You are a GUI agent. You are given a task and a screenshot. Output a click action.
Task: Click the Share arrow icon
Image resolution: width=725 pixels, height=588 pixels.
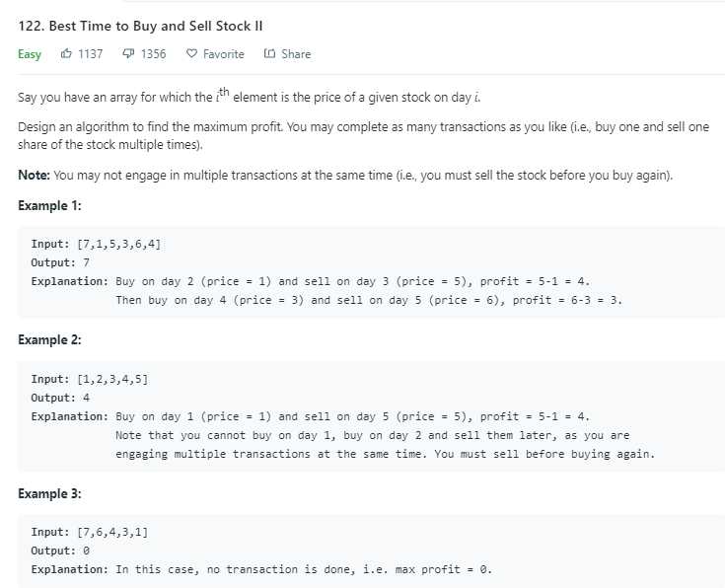coord(269,53)
